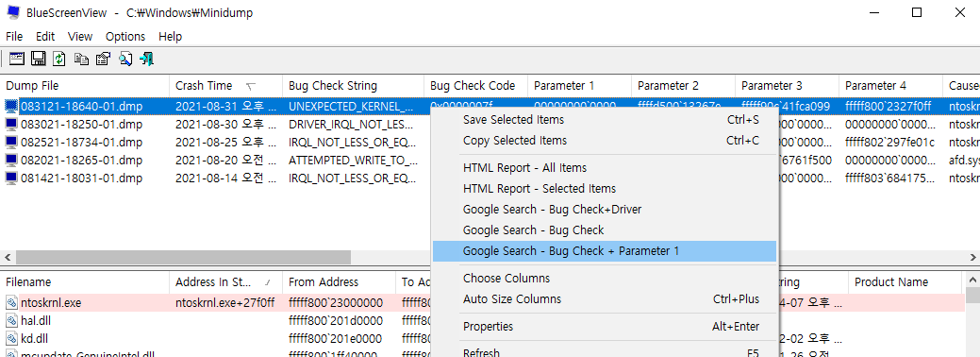
Task: Sort lower pane by Filename column header
Action: click(85, 281)
